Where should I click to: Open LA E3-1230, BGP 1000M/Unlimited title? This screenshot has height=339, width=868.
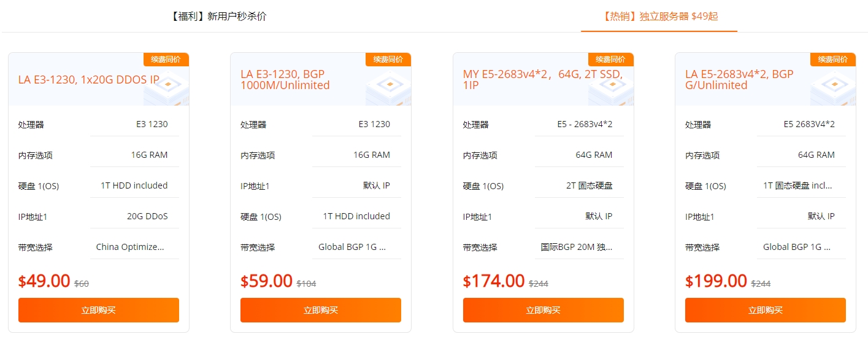[285, 80]
